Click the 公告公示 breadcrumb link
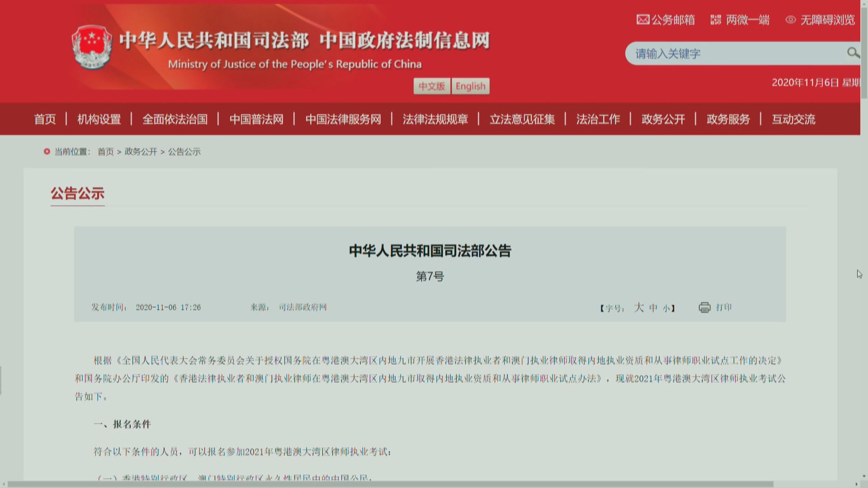868x488 pixels. coord(184,152)
